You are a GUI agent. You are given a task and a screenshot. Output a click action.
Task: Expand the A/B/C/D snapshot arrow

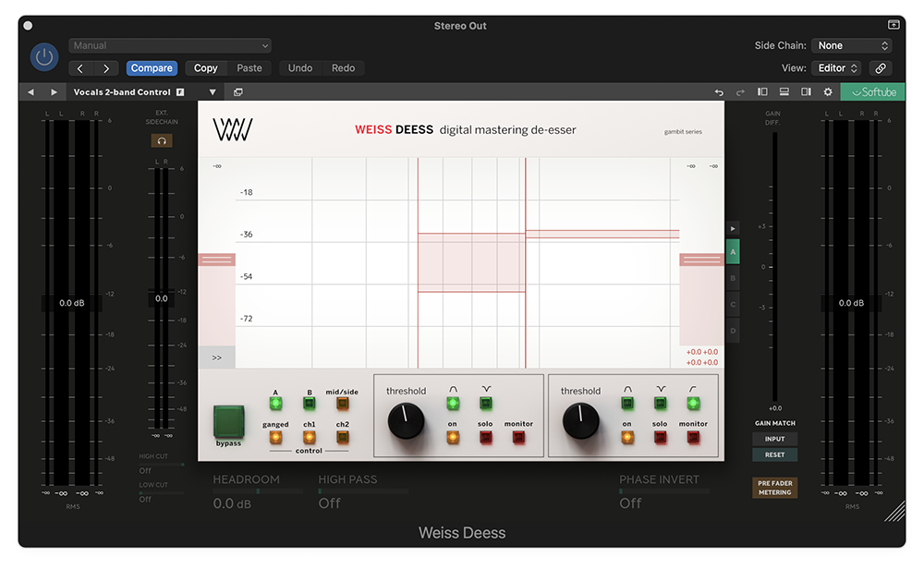pyautogui.click(x=733, y=228)
